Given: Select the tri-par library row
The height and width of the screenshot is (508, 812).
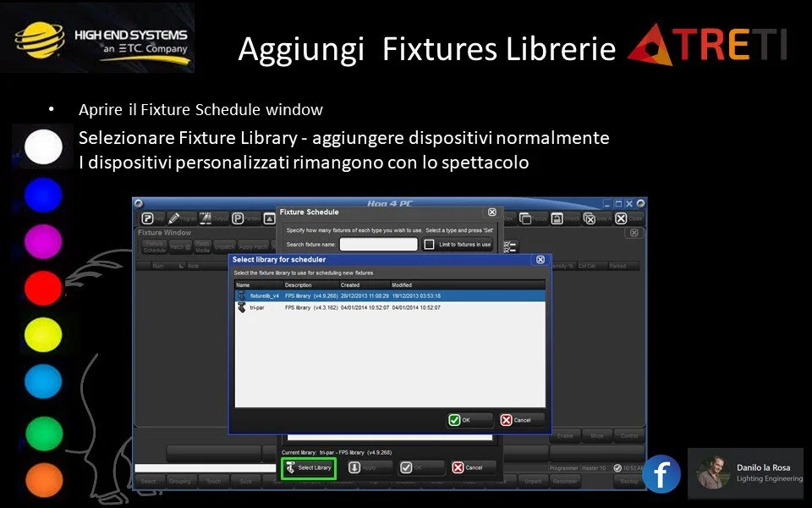Looking at the screenshot, I should pos(390,308).
